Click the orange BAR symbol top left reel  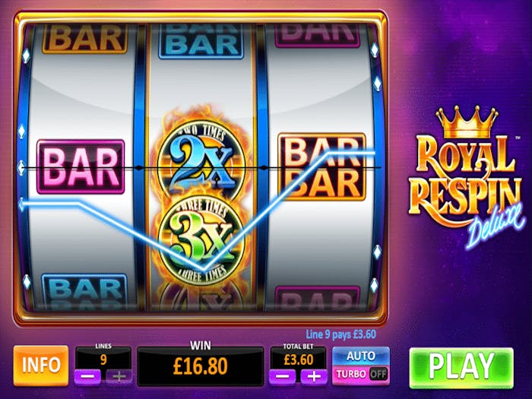pos(85,38)
